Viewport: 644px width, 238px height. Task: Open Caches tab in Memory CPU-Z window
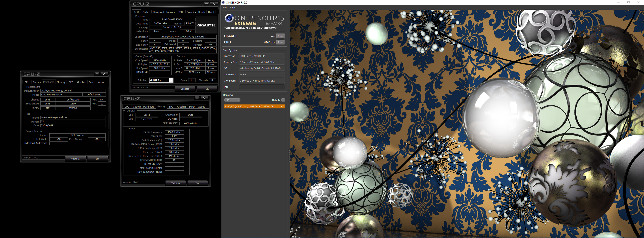pos(137,106)
